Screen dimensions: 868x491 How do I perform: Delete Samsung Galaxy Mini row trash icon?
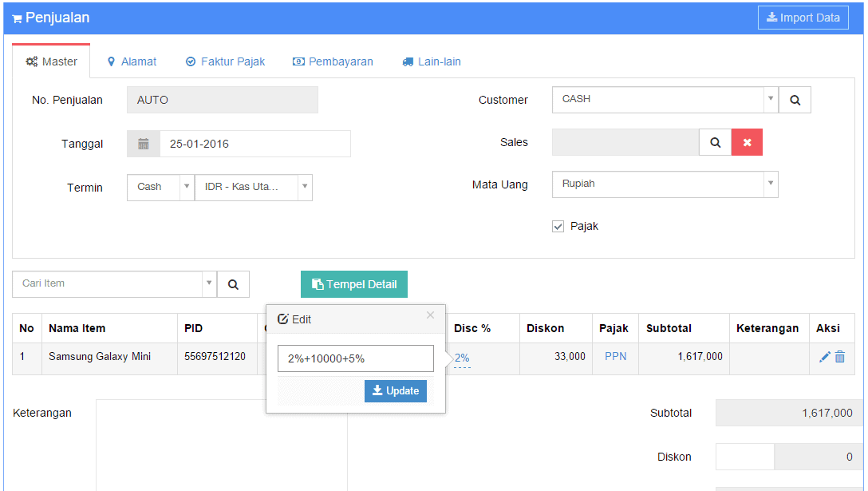[840, 357]
